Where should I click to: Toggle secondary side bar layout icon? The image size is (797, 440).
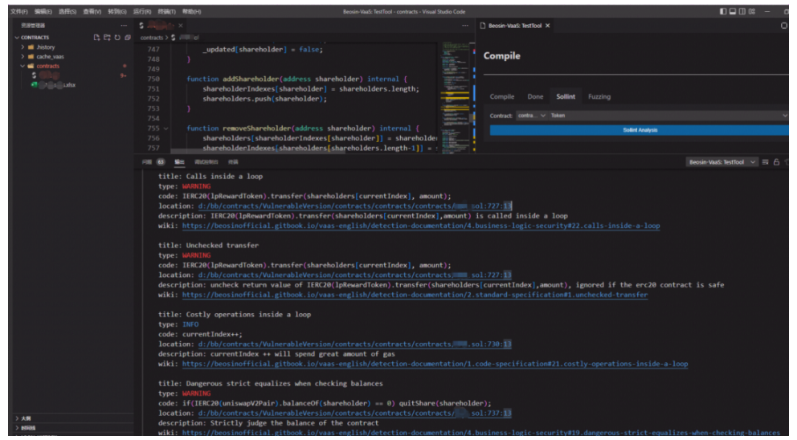coord(742,11)
